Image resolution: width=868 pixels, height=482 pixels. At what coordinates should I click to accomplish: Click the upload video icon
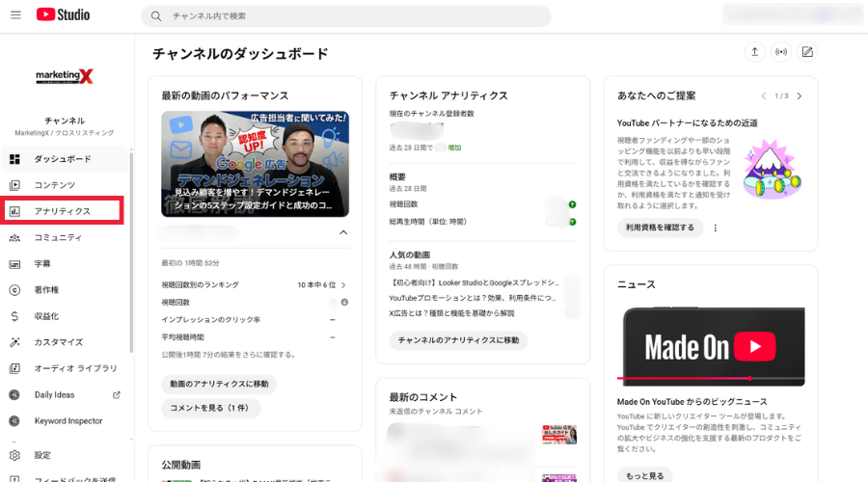[x=754, y=52]
